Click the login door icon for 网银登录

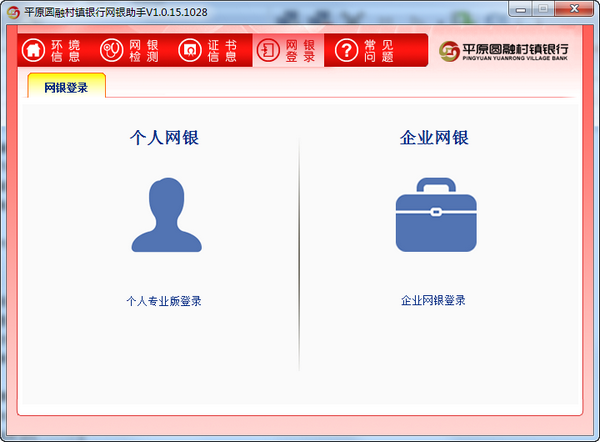[268, 50]
